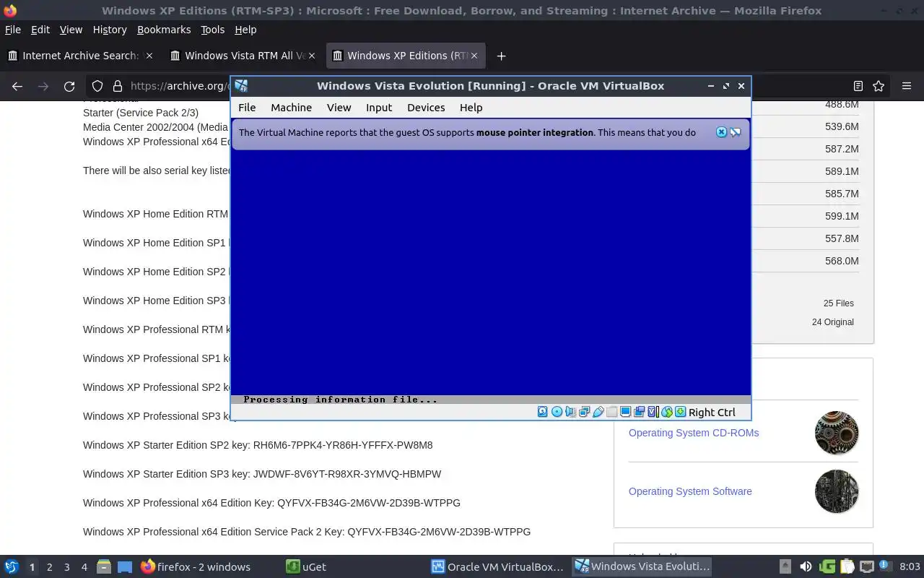Switch to Oracle VM VirtualBox Manager taskbar entry

[498, 566]
